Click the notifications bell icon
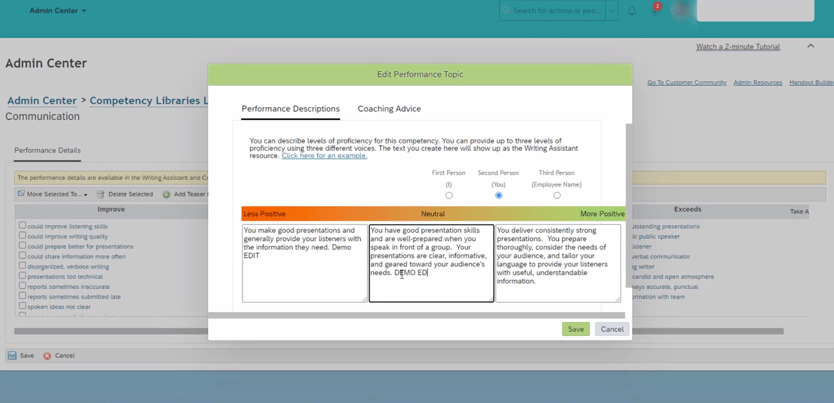This screenshot has height=403, width=834. click(x=632, y=11)
